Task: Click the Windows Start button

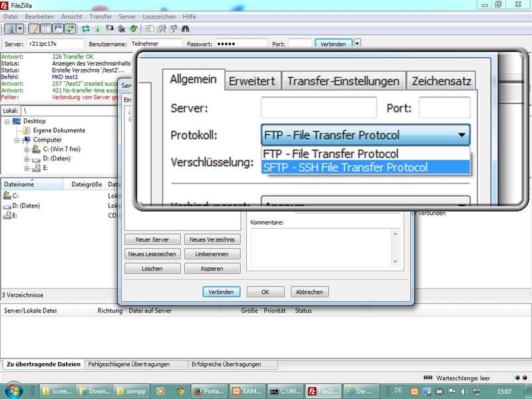Action: coord(13,391)
